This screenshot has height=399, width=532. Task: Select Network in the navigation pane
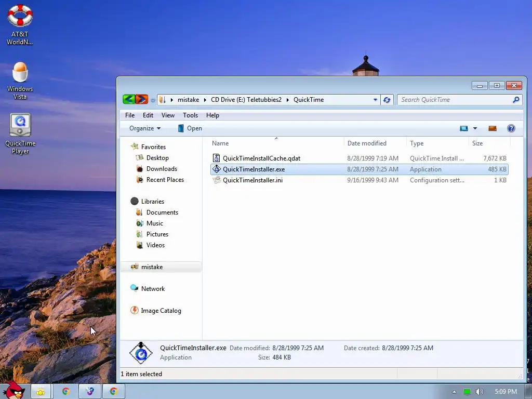pos(153,289)
